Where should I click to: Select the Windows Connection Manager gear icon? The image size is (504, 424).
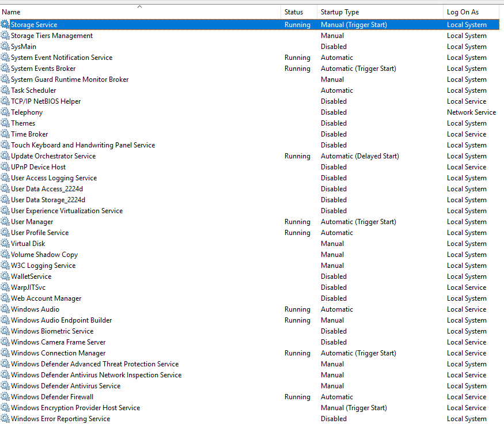click(x=5, y=353)
